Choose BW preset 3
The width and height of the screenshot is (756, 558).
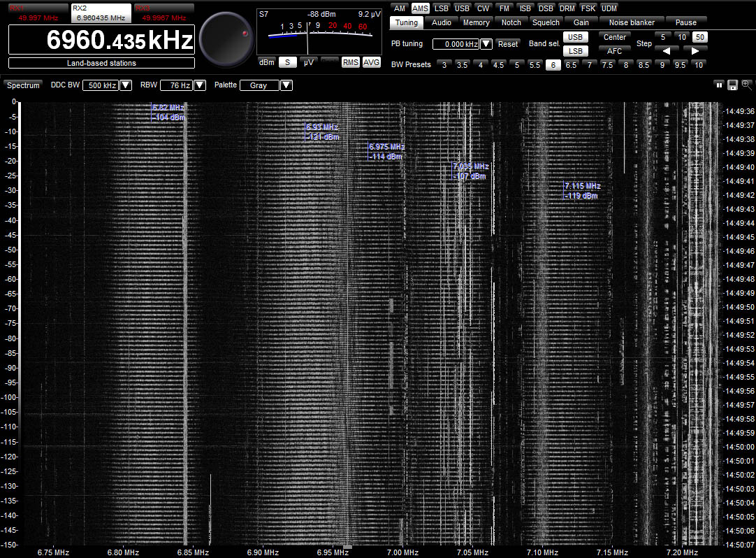point(444,65)
